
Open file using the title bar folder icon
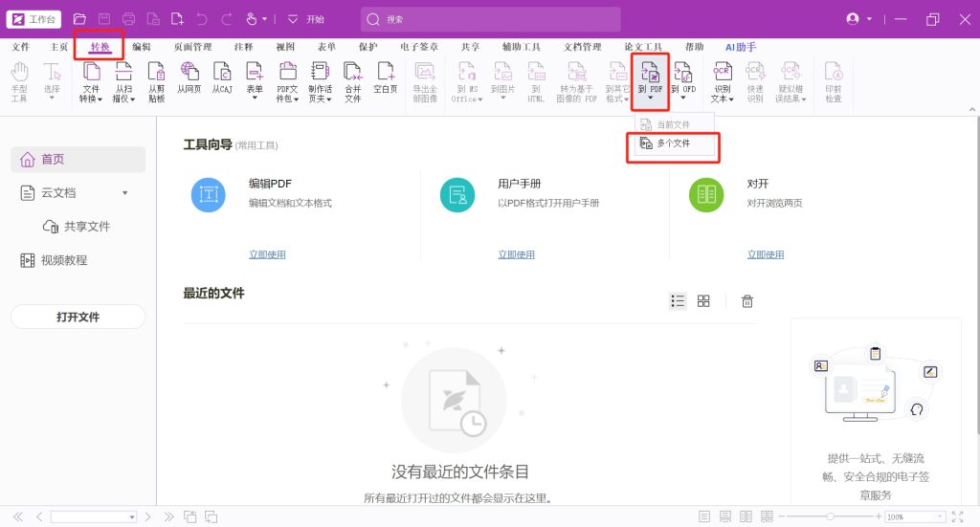coord(79,19)
